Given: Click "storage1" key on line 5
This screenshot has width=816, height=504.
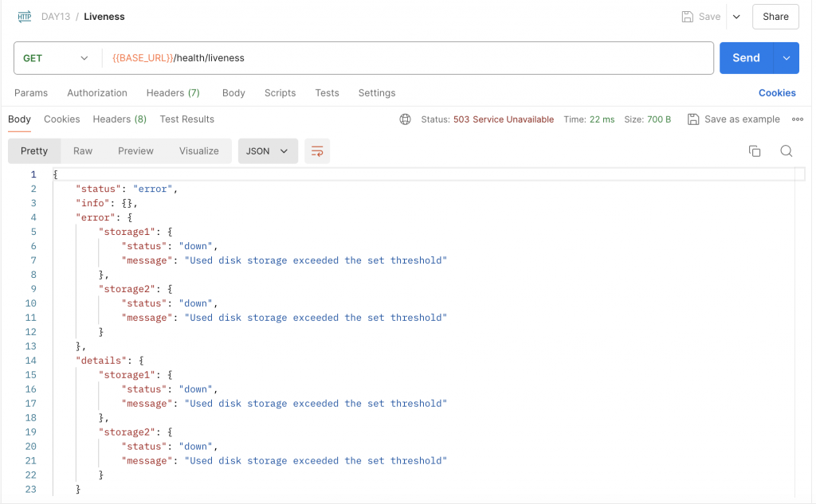Looking at the screenshot, I should (127, 232).
